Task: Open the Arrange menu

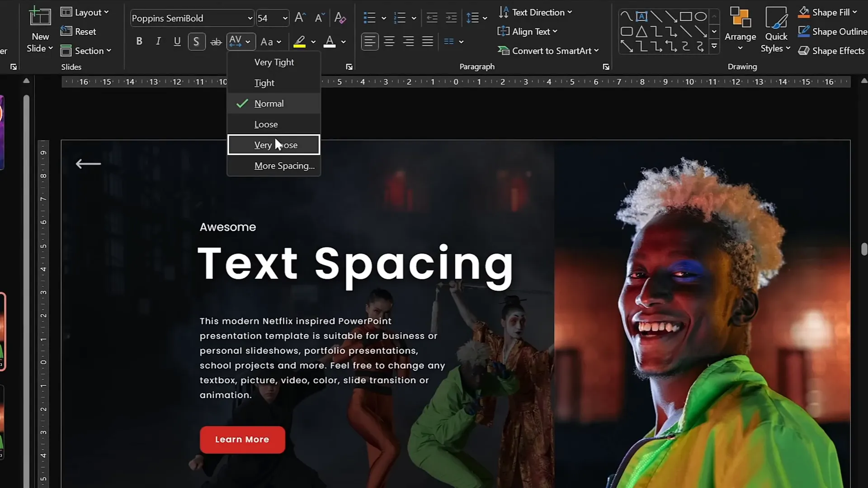Action: (740, 29)
